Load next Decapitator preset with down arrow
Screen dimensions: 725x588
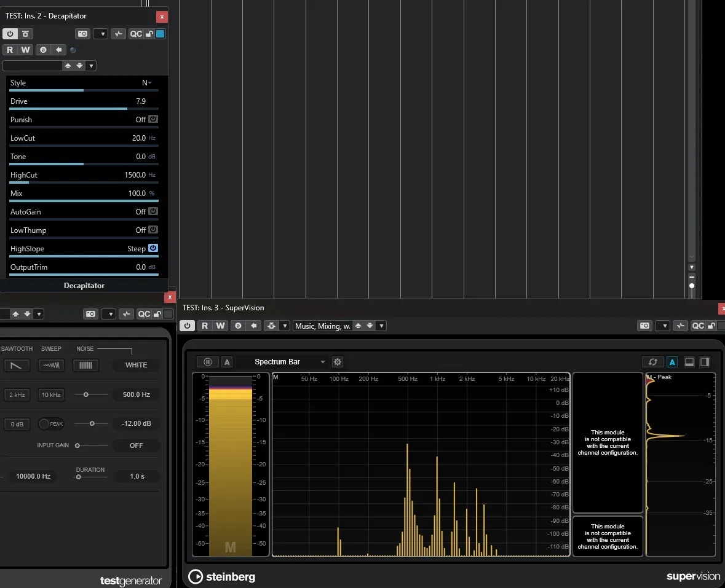click(x=79, y=66)
